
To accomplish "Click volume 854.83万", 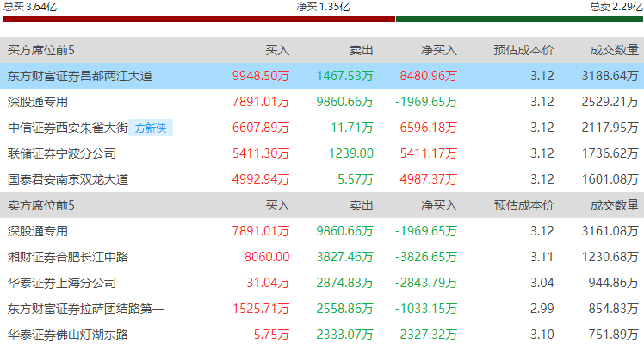I will [614, 309].
